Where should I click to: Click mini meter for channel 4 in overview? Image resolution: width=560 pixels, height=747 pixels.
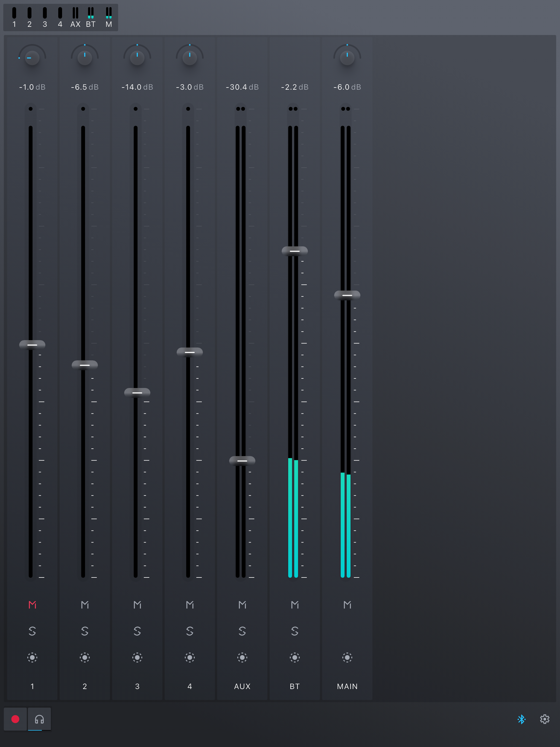pyautogui.click(x=60, y=13)
